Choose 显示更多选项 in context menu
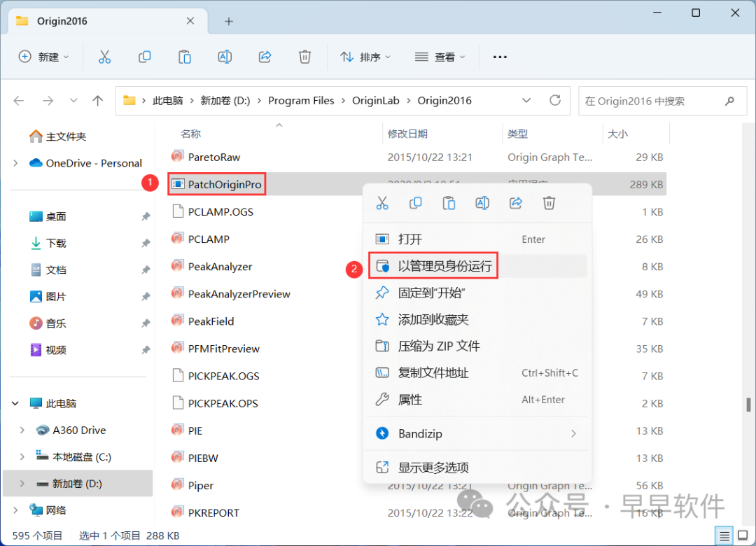 click(x=433, y=468)
